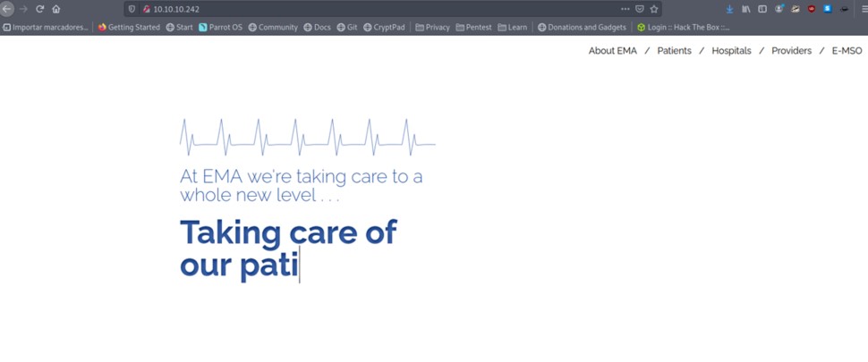Screen dimensions: 868x362
Task: Save the page to Pocket
Action: (x=640, y=9)
